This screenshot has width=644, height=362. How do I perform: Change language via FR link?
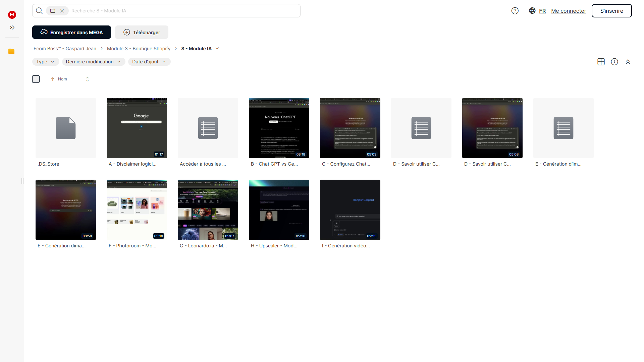(542, 11)
